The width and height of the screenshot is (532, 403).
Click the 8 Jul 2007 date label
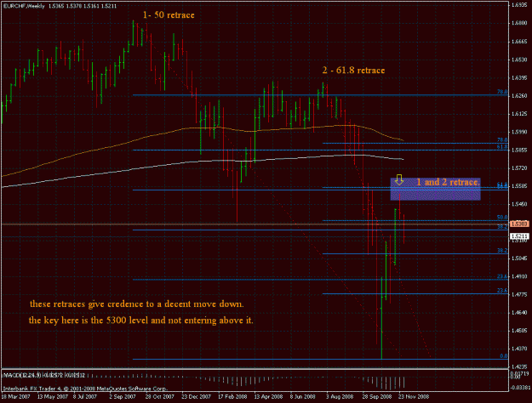tap(84, 396)
